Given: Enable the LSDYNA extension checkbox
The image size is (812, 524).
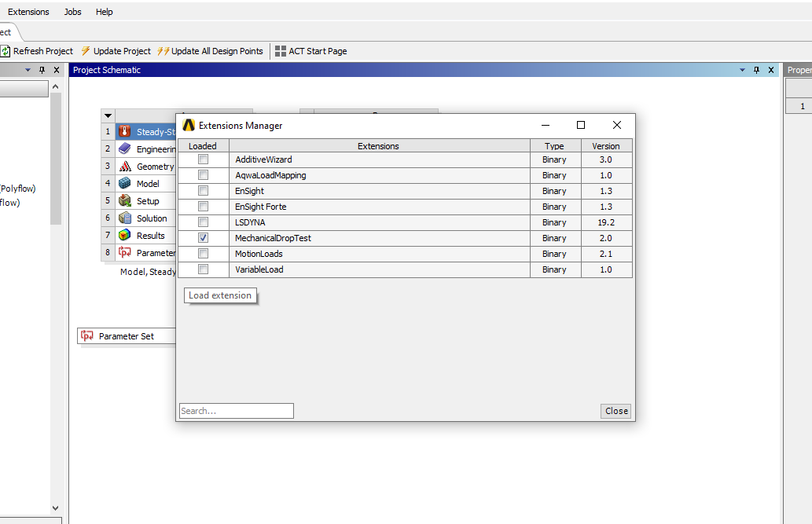Looking at the screenshot, I should (x=203, y=222).
